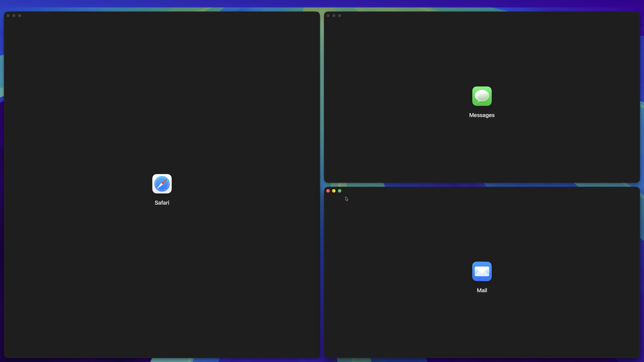Close the Safari window
The height and width of the screenshot is (362, 644).
pyautogui.click(x=8, y=15)
